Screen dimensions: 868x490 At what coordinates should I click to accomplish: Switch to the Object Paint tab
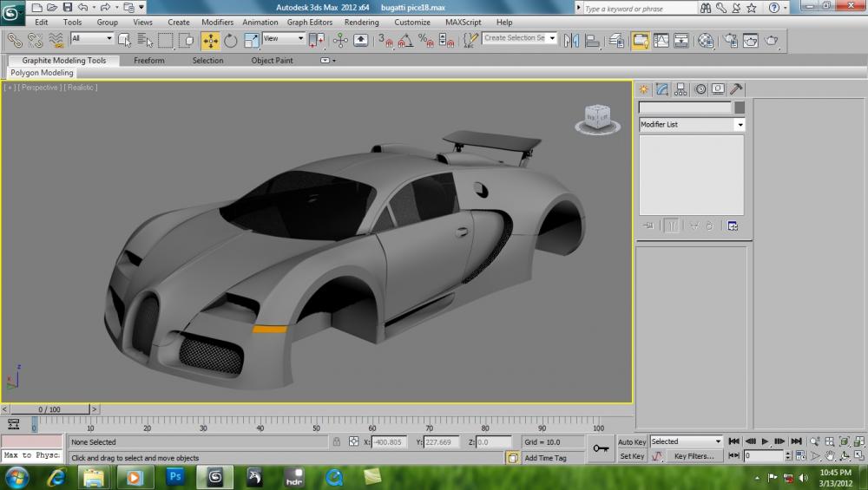272,61
